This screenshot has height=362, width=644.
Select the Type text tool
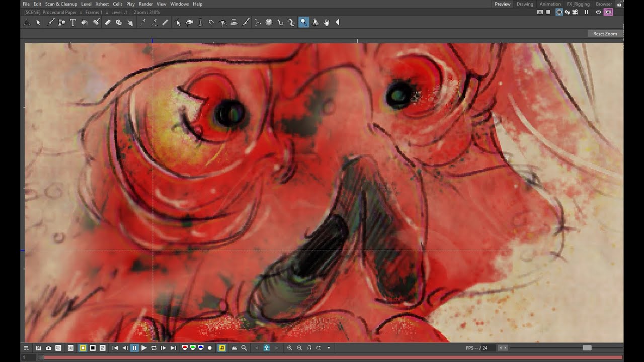73,22
